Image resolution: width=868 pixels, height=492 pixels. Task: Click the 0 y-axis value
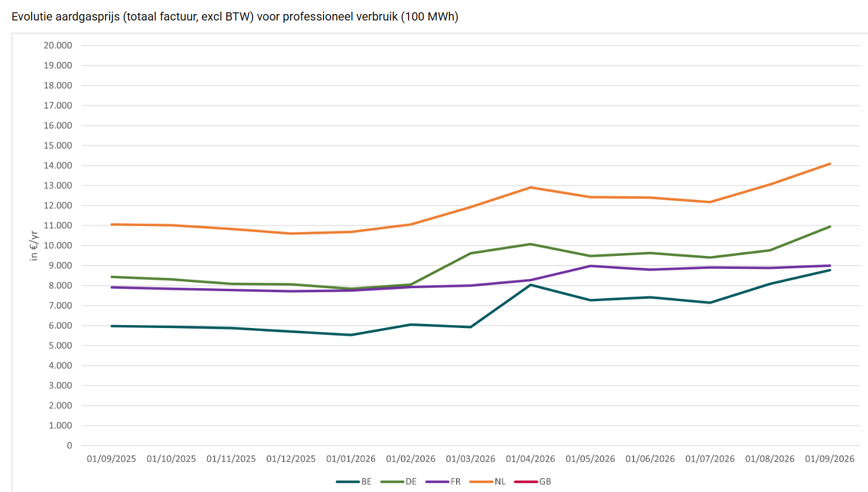69,445
